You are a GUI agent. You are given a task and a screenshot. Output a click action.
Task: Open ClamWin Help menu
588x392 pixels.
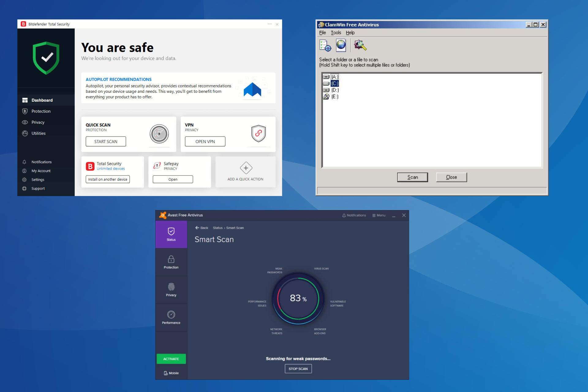[350, 32]
